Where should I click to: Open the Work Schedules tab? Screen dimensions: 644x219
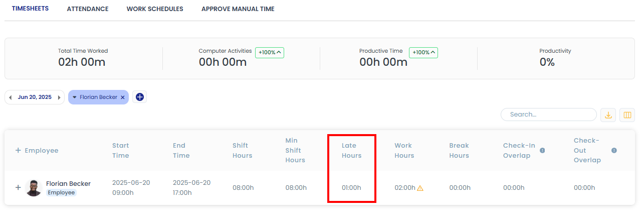pyautogui.click(x=155, y=9)
